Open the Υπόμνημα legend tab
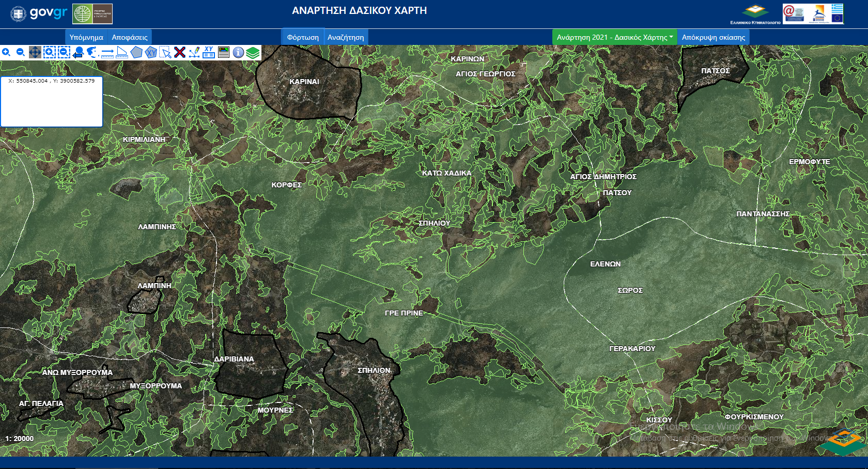Image resolution: width=868 pixels, height=469 pixels. click(86, 37)
